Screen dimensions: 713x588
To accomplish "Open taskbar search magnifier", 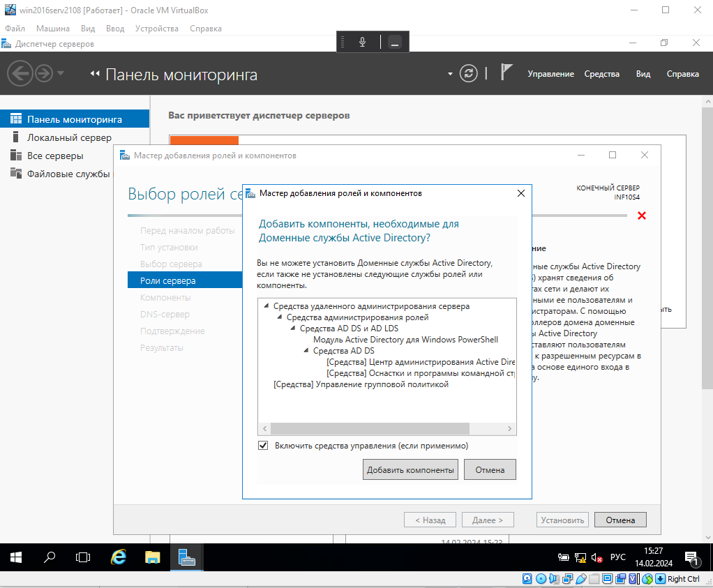I will pos(50,557).
